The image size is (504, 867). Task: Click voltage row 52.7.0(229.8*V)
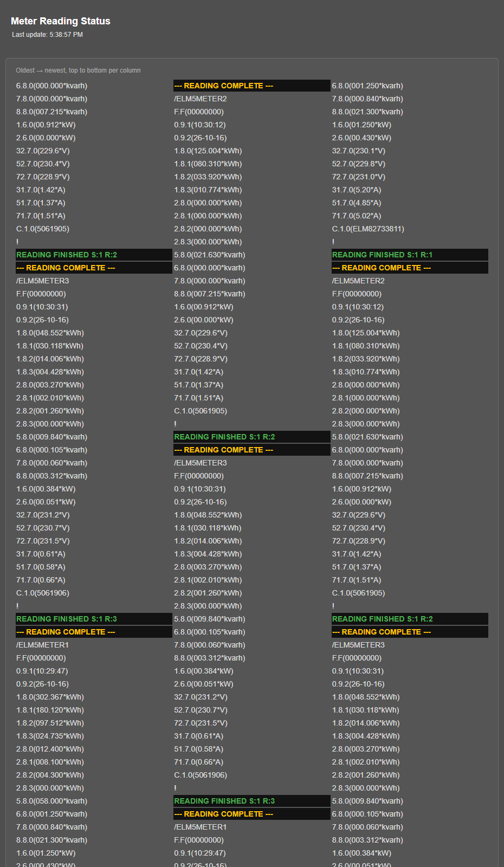410,164
